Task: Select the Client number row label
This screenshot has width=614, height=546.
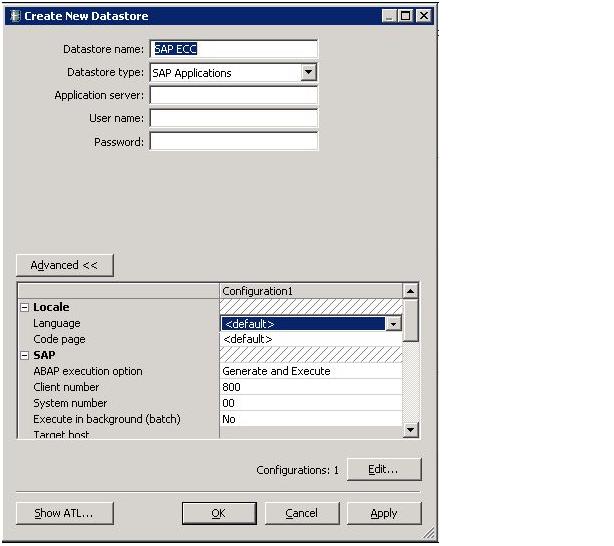Action: coord(66,387)
